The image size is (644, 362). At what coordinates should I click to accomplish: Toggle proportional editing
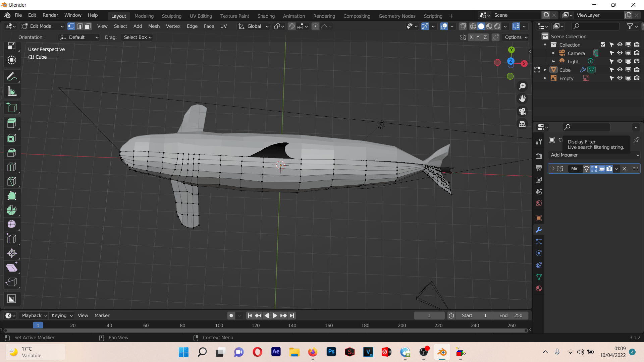click(x=315, y=26)
